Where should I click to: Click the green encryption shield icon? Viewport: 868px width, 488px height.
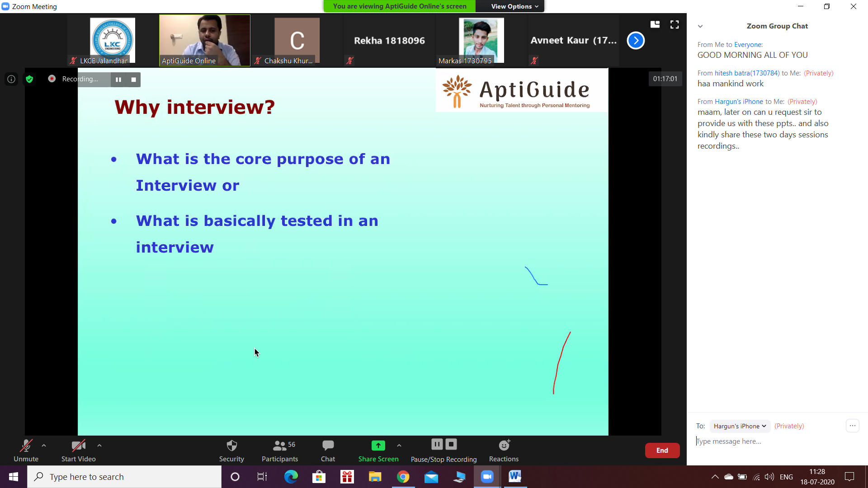(29, 79)
